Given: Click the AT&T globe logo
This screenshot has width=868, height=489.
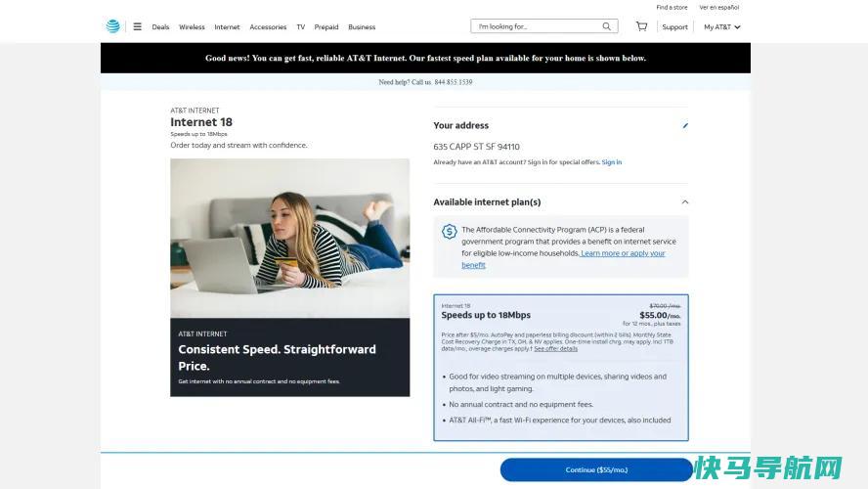Looking at the screenshot, I should click(x=113, y=26).
